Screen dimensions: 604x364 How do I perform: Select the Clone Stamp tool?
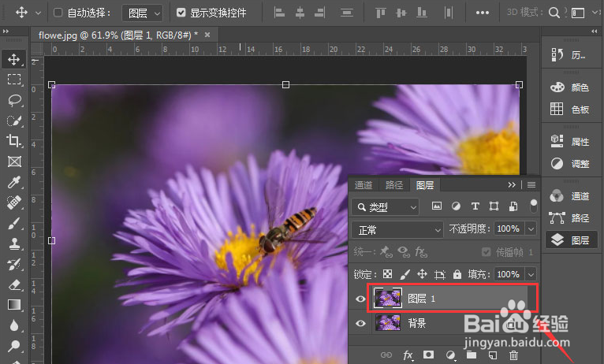(14, 244)
